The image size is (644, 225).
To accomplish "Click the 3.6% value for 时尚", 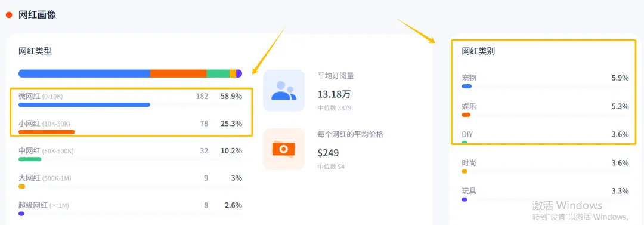I will coord(620,163).
